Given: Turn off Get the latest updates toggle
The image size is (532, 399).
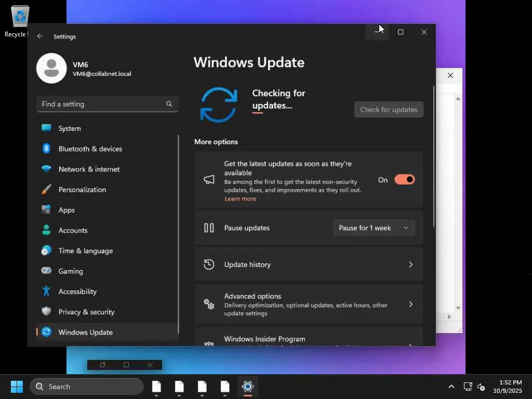Looking at the screenshot, I should click(404, 179).
